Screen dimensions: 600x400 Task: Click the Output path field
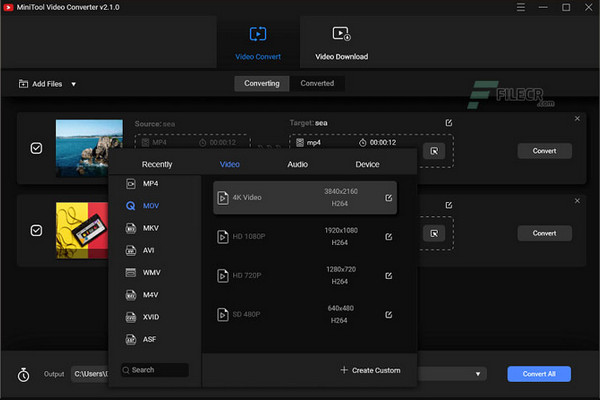[90, 374]
